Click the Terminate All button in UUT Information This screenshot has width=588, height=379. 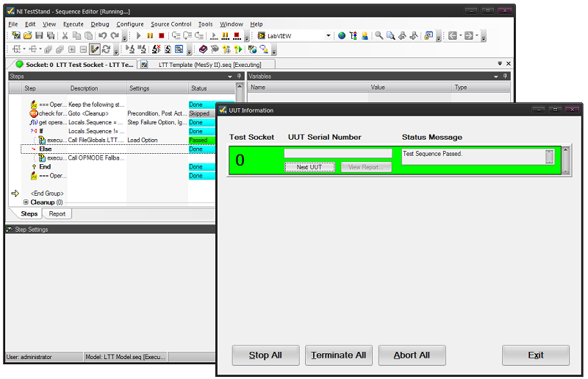point(339,355)
